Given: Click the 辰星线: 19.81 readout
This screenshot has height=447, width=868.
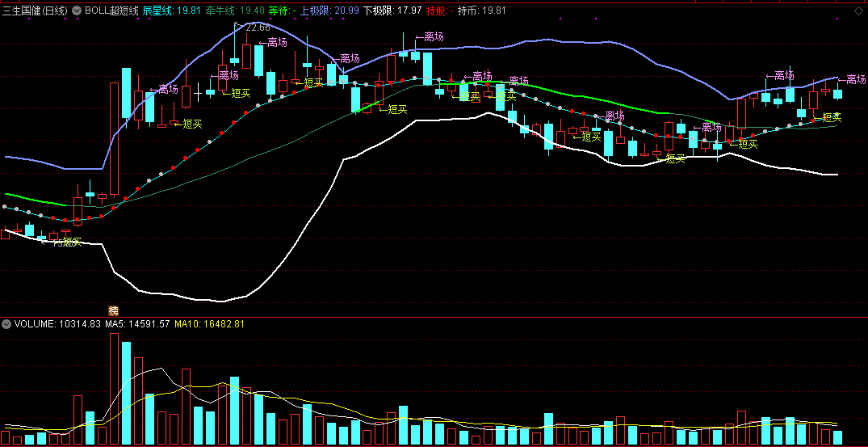Looking at the screenshot, I should point(171,11).
